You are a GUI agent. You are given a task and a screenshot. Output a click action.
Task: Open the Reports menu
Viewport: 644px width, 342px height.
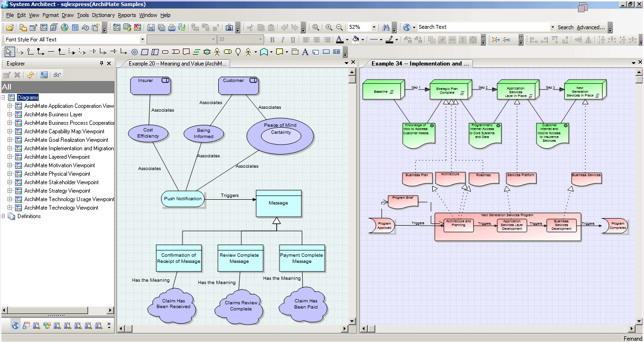click(x=127, y=15)
